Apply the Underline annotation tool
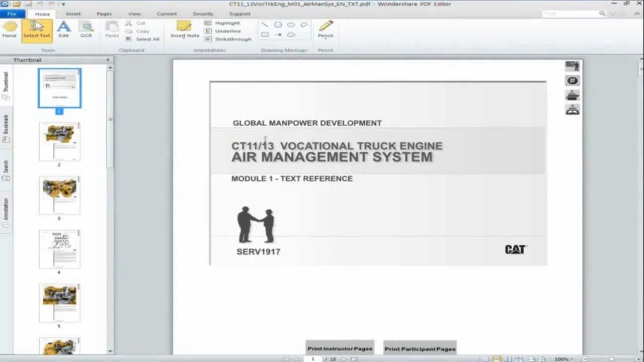644x362 pixels. 222,31
